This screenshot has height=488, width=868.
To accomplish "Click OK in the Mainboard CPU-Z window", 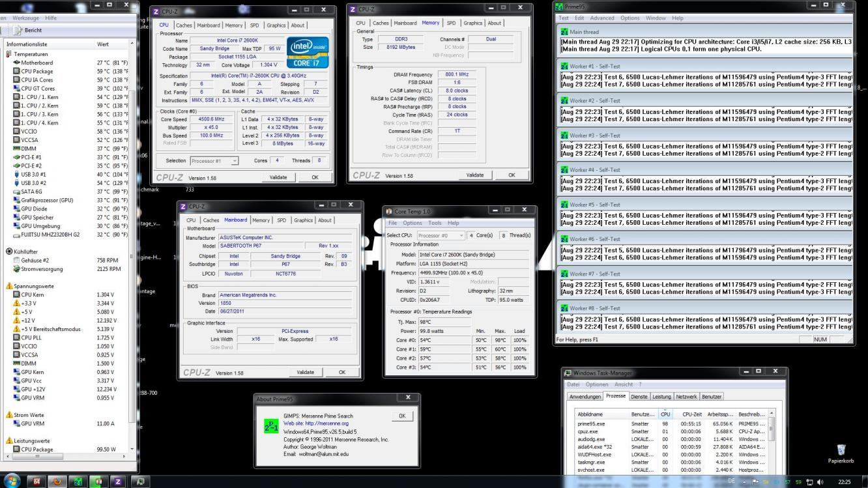I will [x=342, y=372].
